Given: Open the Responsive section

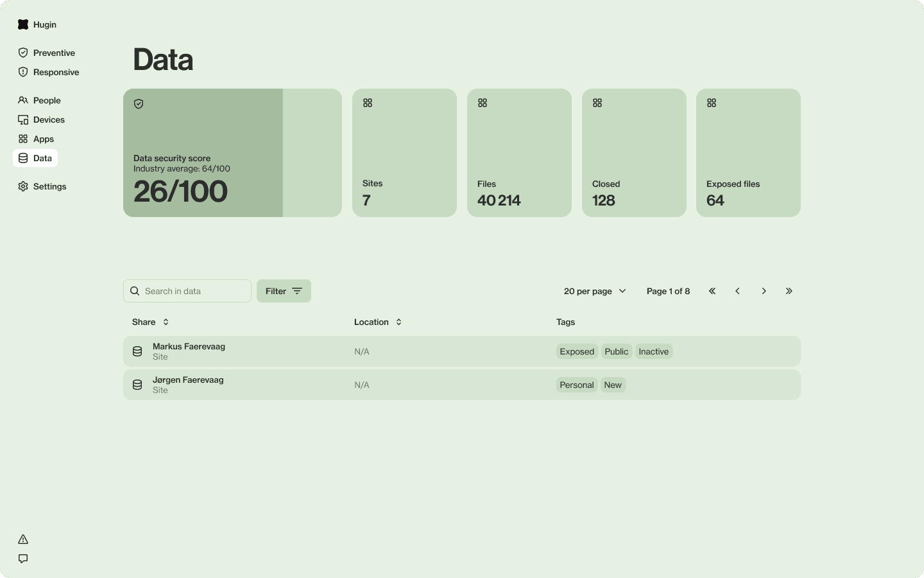Looking at the screenshot, I should [49, 72].
